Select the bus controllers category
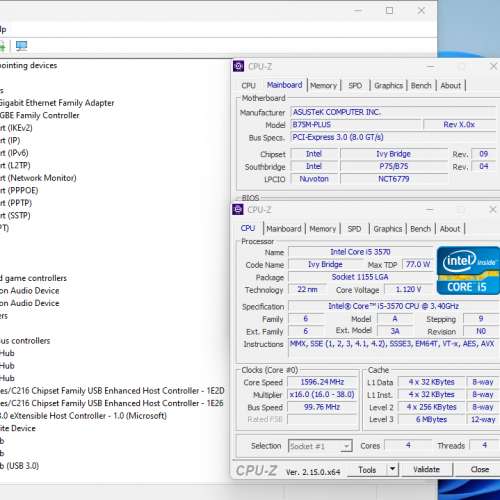The image size is (500, 500). (25, 341)
